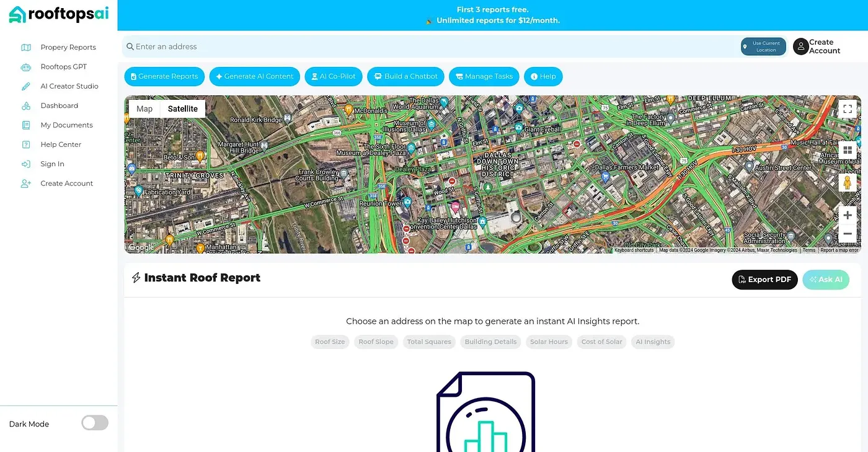The image size is (868, 452).
Task: Select AI Insights chip
Action: (x=653, y=342)
